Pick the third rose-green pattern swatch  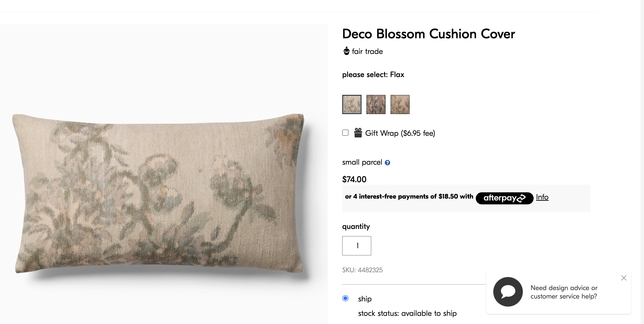400,104
